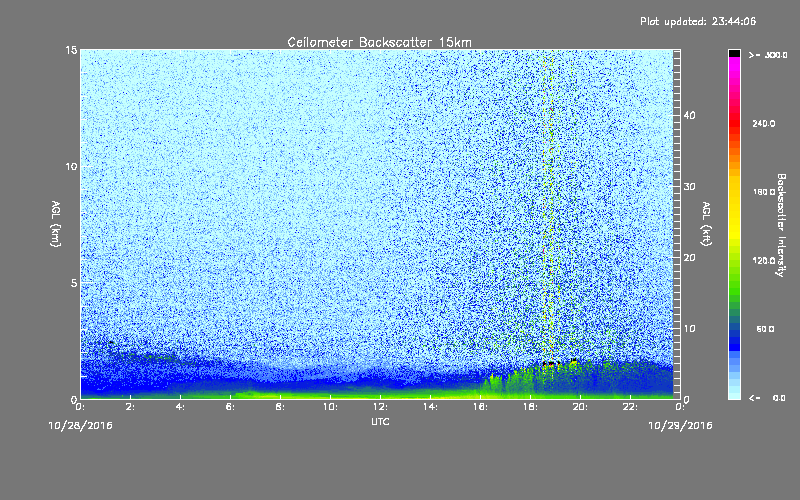
Task: Click the '6:' hour tick label
Action: click(230, 407)
